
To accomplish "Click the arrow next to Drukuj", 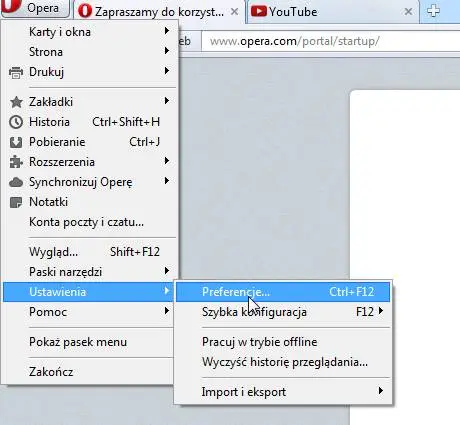I will point(167,71).
